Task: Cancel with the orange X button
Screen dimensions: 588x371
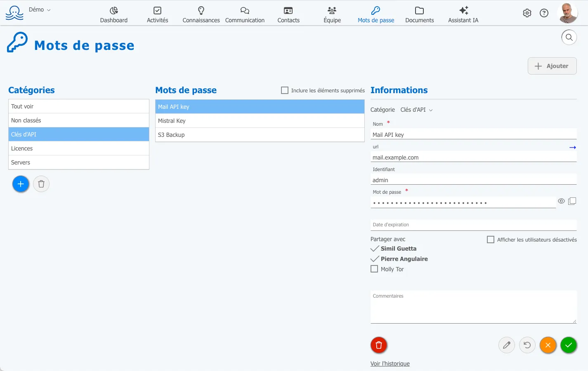Action: click(548, 345)
